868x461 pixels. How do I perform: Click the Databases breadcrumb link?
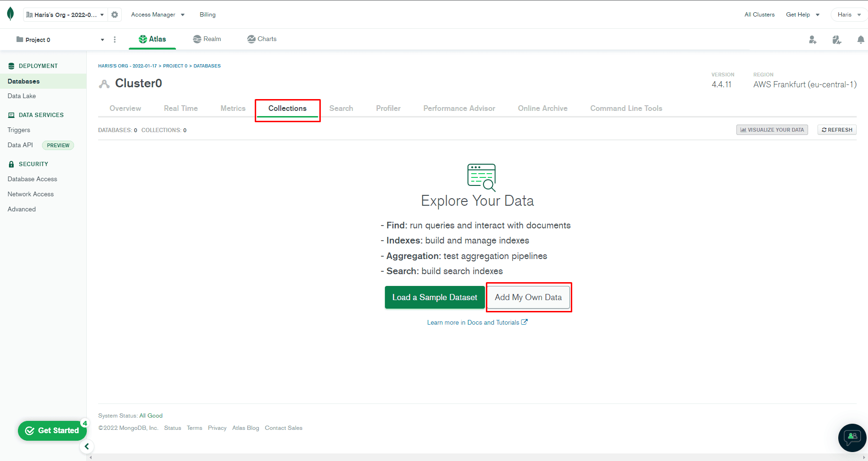coord(207,66)
